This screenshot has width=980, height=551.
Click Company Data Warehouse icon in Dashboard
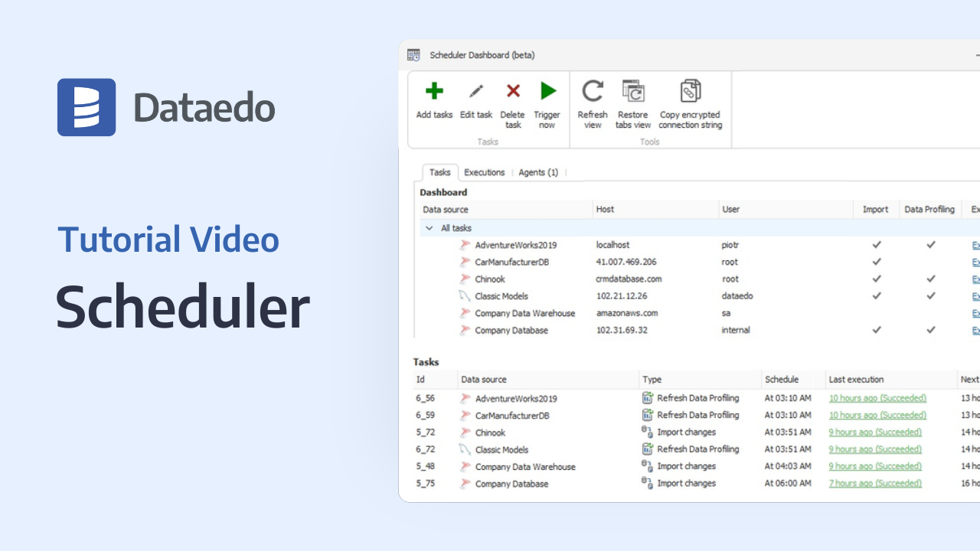click(465, 313)
